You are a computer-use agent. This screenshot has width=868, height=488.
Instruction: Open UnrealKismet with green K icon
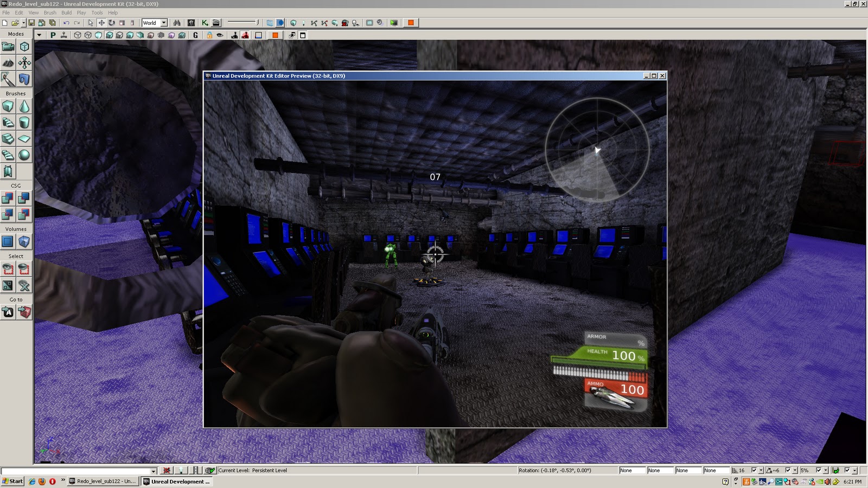205,23
